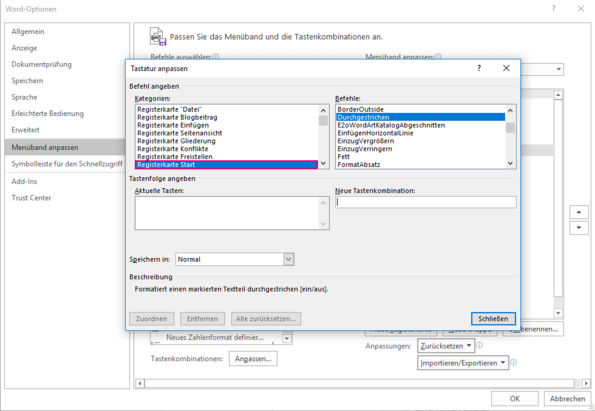The image size is (595, 411).
Task: Click the move down arrow button
Action: (x=579, y=228)
